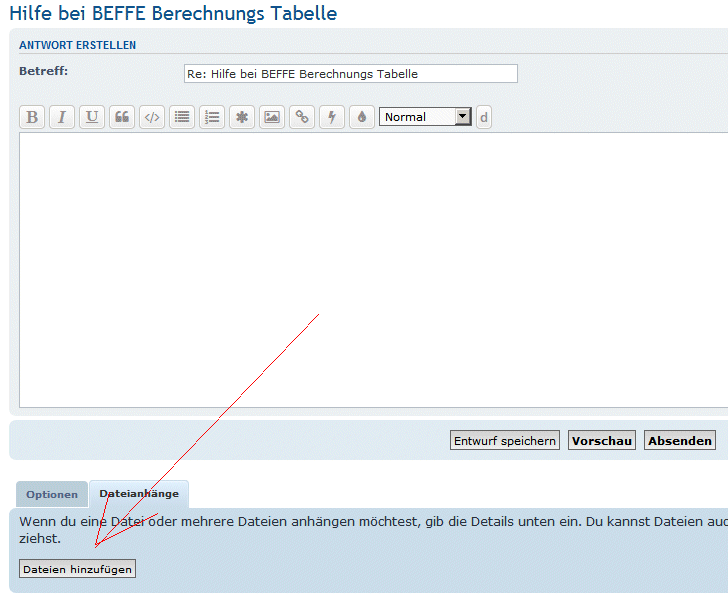The height and width of the screenshot is (609, 728).
Task: Click the 'd' toolbar button
Action: coord(484,117)
